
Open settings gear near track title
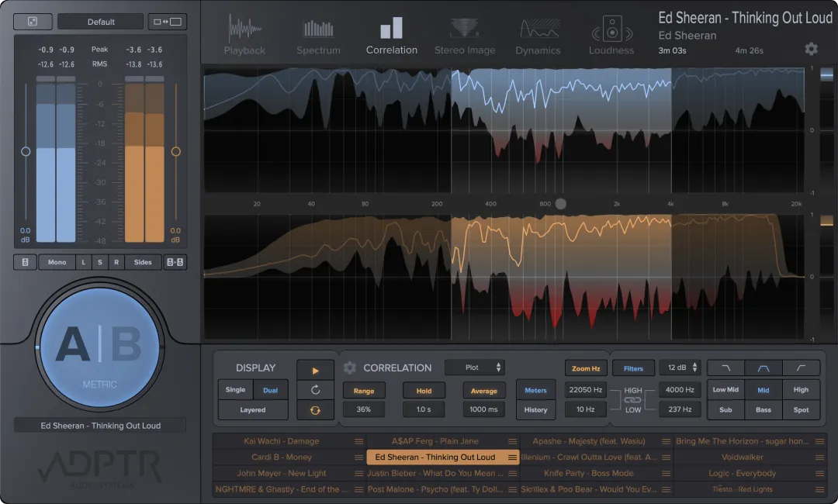[812, 49]
